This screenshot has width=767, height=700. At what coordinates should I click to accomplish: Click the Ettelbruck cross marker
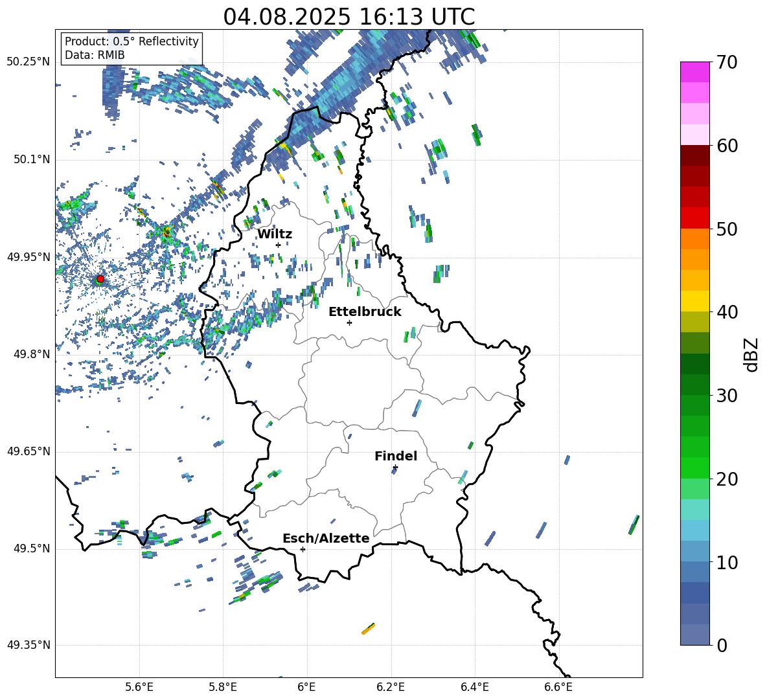pyautogui.click(x=349, y=322)
